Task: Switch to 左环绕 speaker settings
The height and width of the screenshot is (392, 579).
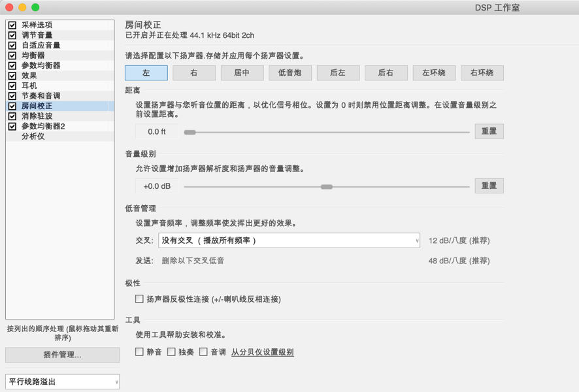Action: pyautogui.click(x=434, y=73)
